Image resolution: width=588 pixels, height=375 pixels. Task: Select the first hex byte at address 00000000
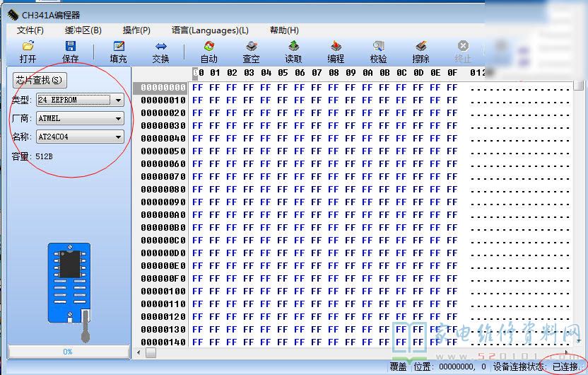pyautogui.click(x=198, y=88)
